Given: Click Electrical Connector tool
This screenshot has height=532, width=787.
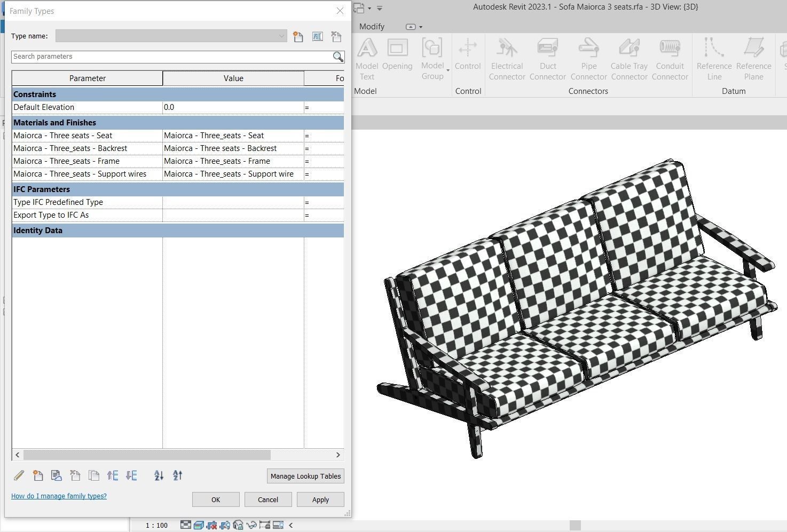Looking at the screenshot, I should click(507, 59).
